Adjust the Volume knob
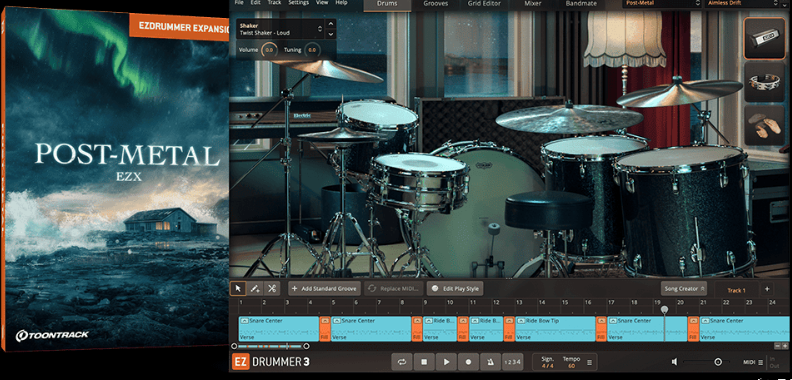This screenshot has width=792, height=380. click(269, 50)
